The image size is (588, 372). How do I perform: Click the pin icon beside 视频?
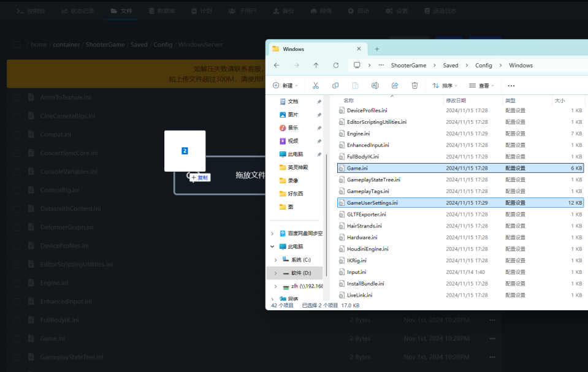pyautogui.click(x=319, y=141)
